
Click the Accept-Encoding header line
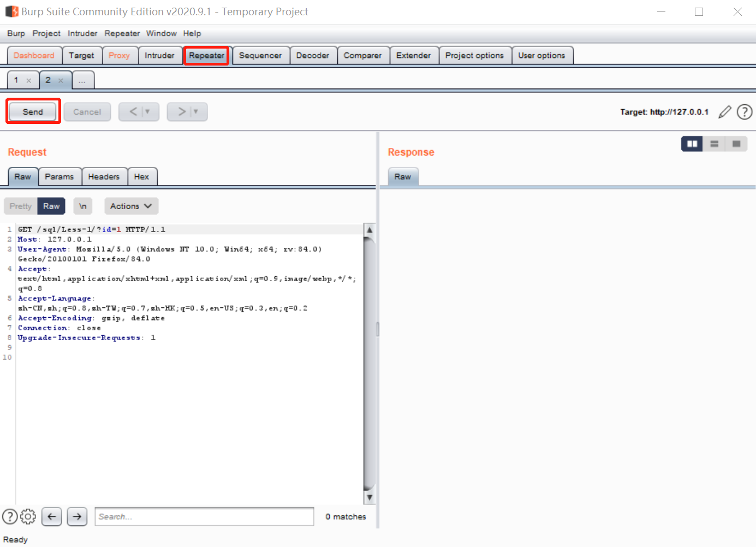pyautogui.click(x=91, y=318)
